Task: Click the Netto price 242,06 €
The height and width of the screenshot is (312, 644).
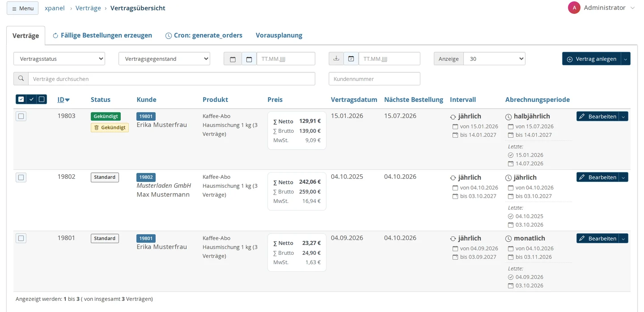Action: 310,182
